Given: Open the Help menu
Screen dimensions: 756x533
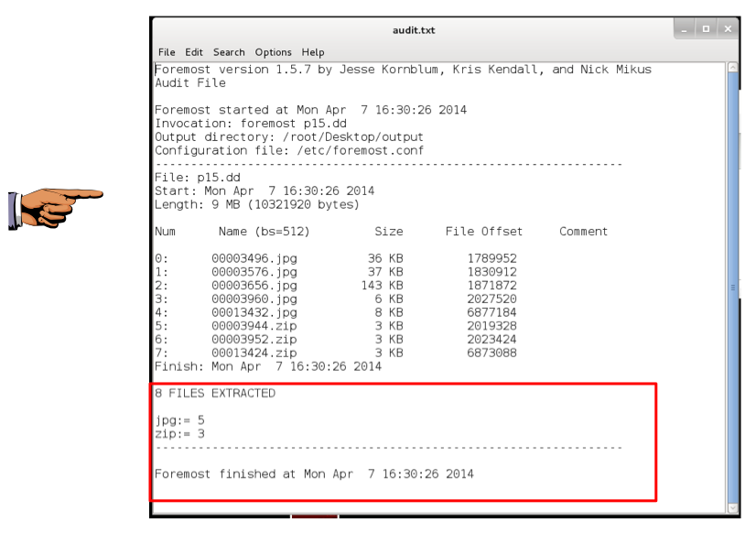Looking at the screenshot, I should pyautogui.click(x=313, y=52).
